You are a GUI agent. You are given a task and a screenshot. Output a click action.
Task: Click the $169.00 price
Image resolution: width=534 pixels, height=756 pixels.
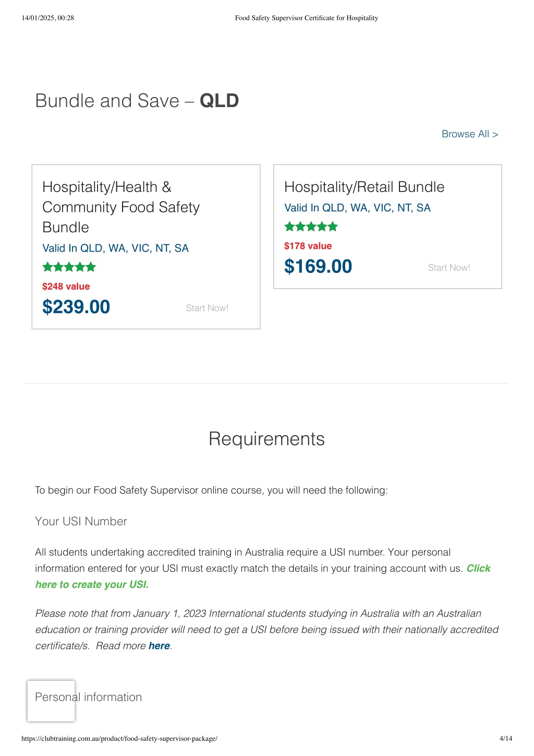[318, 267]
